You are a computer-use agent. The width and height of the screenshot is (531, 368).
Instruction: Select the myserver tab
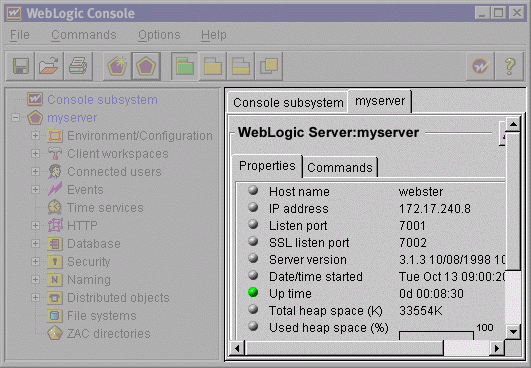click(380, 101)
